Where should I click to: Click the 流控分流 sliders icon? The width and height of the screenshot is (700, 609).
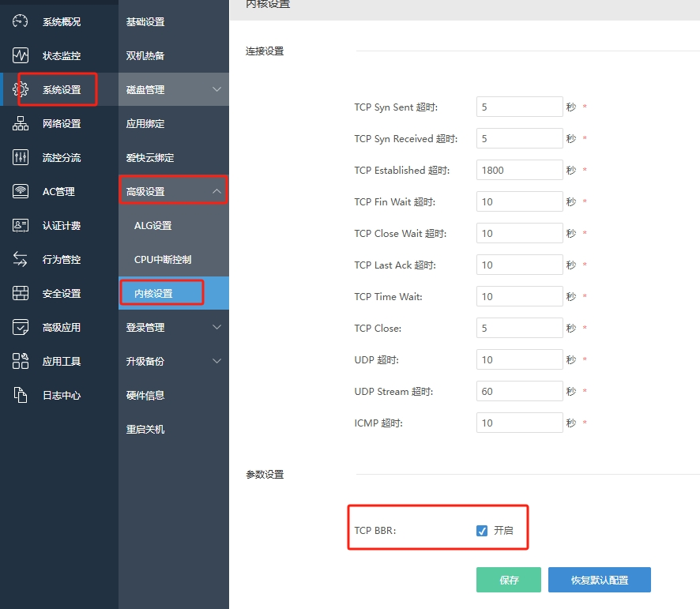(x=21, y=157)
